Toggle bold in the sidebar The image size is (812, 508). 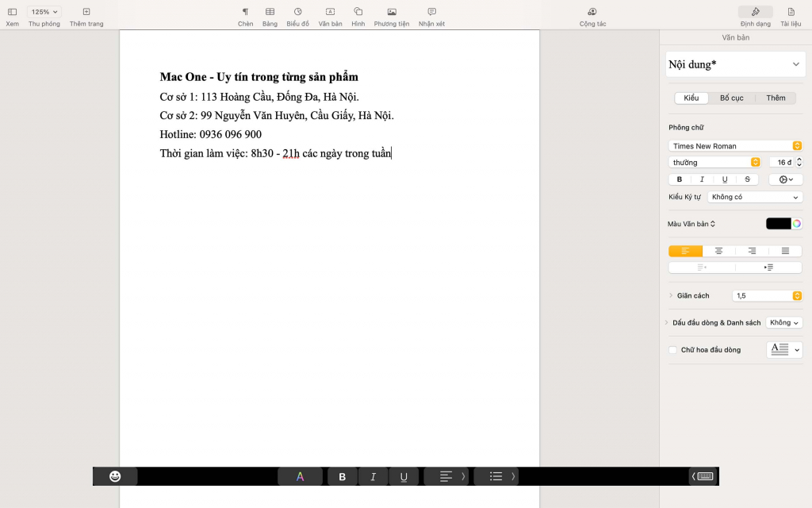pyautogui.click(x=680, y=179)
